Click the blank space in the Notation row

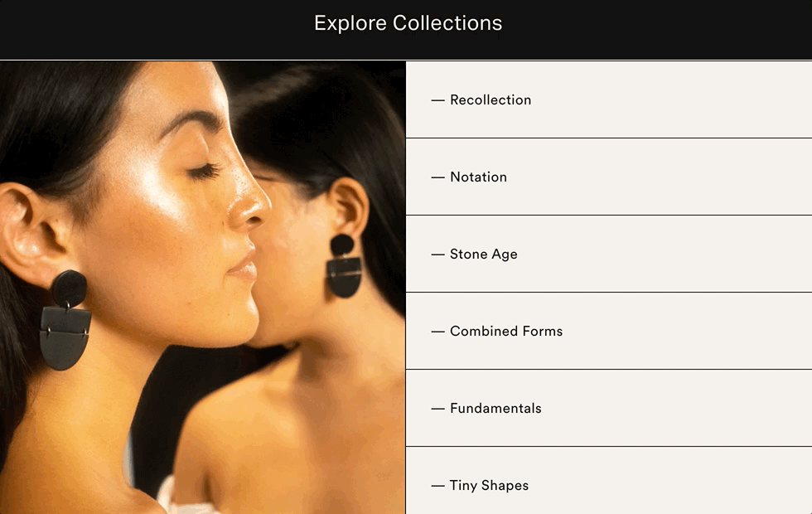point(673,177)
